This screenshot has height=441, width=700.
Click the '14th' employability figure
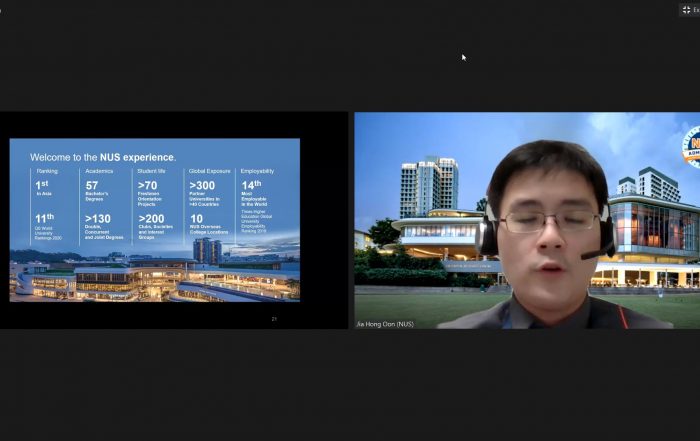[251, 185]
